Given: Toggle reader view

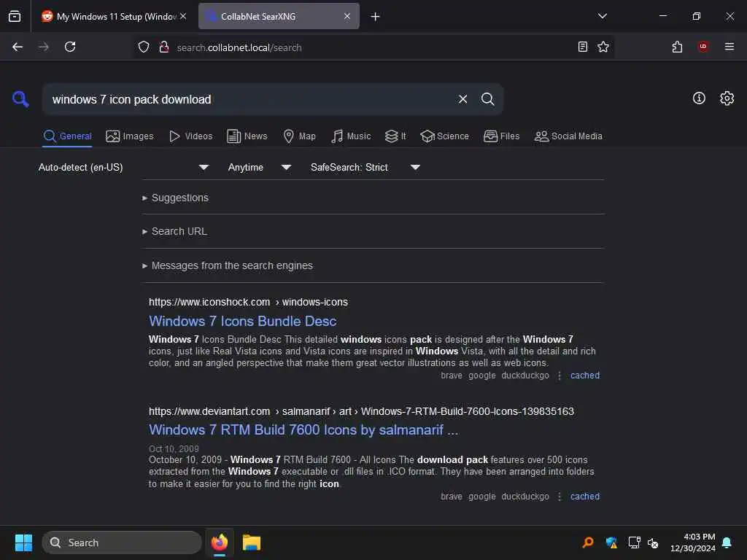Looking at the screenshot, I should [x=582, y=47].
